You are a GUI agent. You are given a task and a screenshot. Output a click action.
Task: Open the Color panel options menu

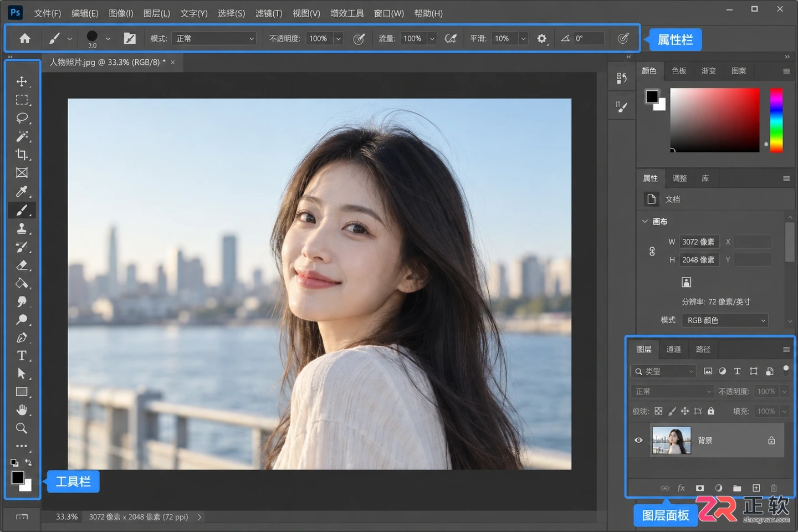(786, 71)
